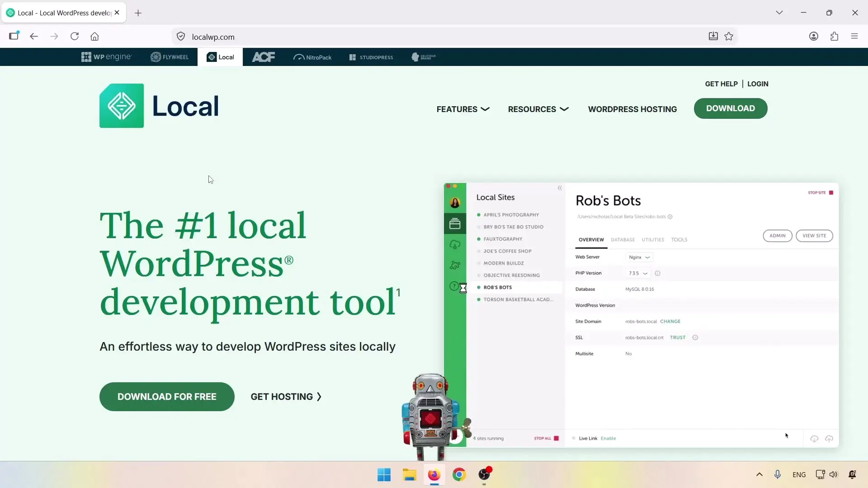Click the volume speaker icon in tray
The height and width of the screenshot is (488, 868).
pos(834,474)
